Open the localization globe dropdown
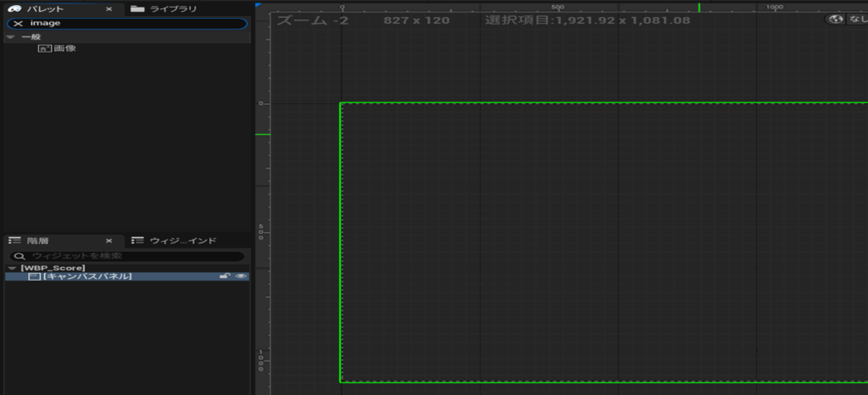The width and height of the screenshot is (868, 395). click(x=846, y=19)
